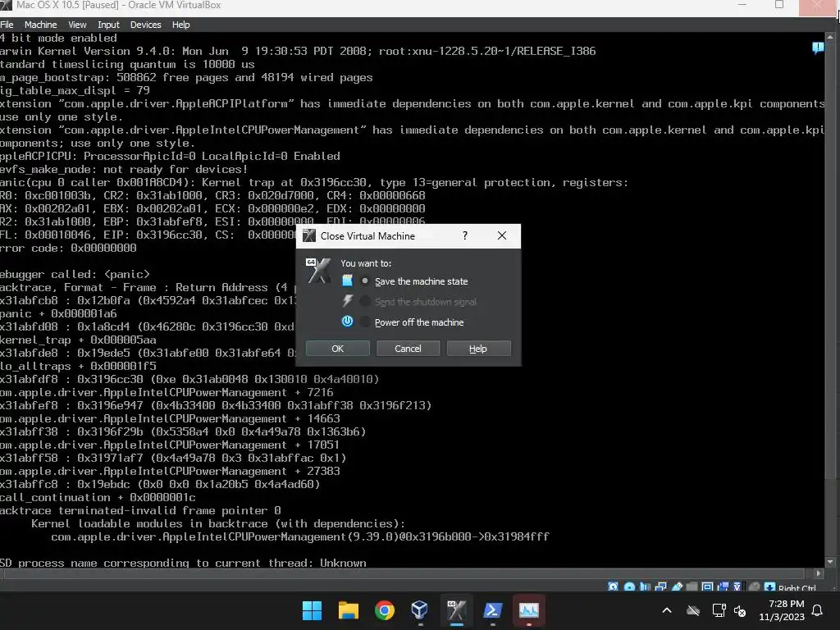Screen dimensions: 840x630
Task: Open the Machine menu
Action: [x=40, y=25]
